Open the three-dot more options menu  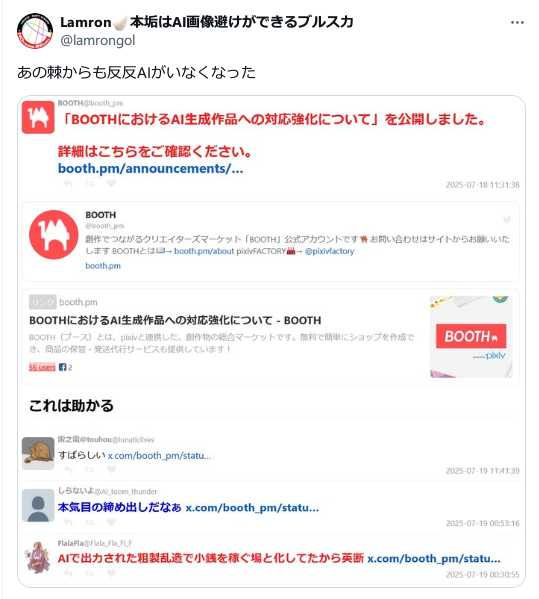(x=517, y=23)
